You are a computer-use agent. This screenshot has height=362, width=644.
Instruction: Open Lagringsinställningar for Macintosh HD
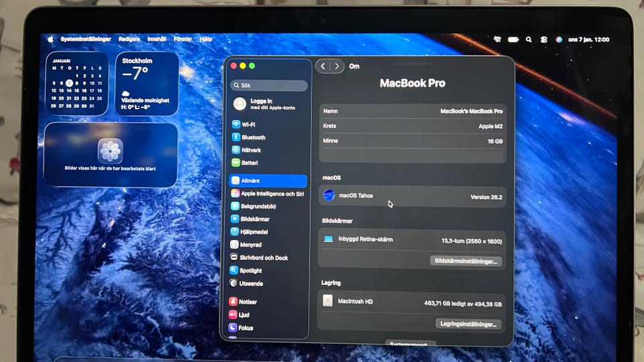[x=468, y=324]
